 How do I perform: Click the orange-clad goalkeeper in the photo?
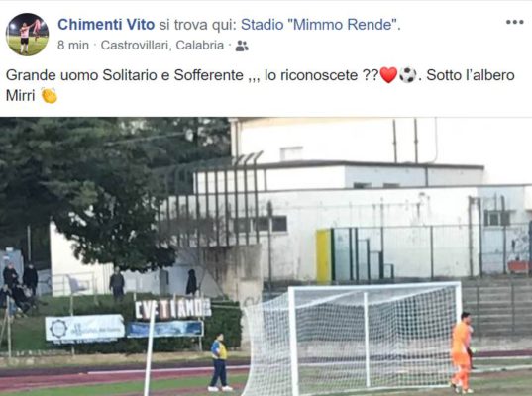pos(462,352)
